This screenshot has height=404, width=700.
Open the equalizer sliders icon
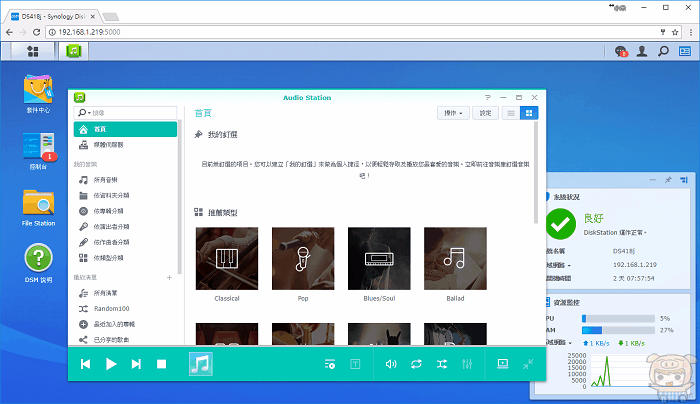tap(467, 364)
